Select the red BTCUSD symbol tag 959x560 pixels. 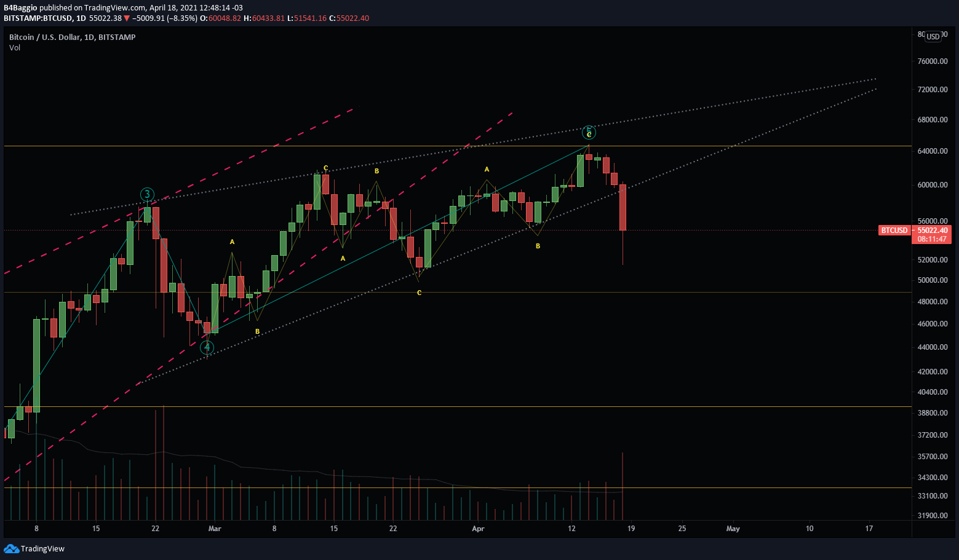tap(894, 231)
